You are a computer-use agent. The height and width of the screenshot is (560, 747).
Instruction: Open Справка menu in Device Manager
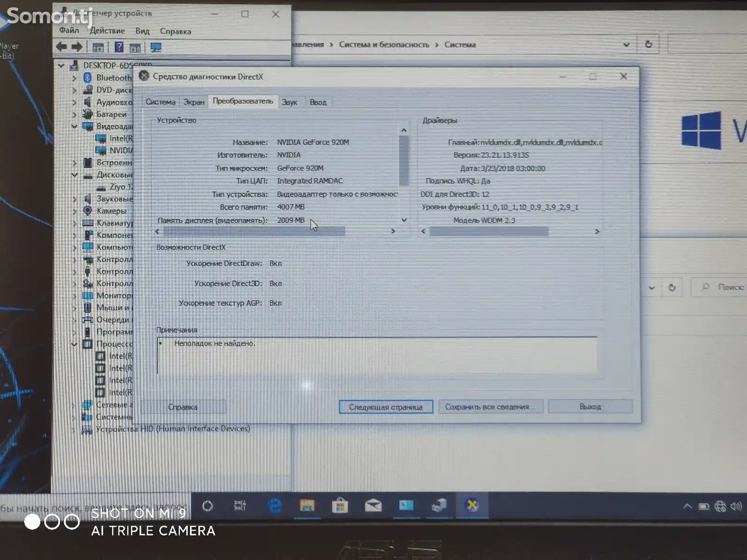(x=176, y=31)
